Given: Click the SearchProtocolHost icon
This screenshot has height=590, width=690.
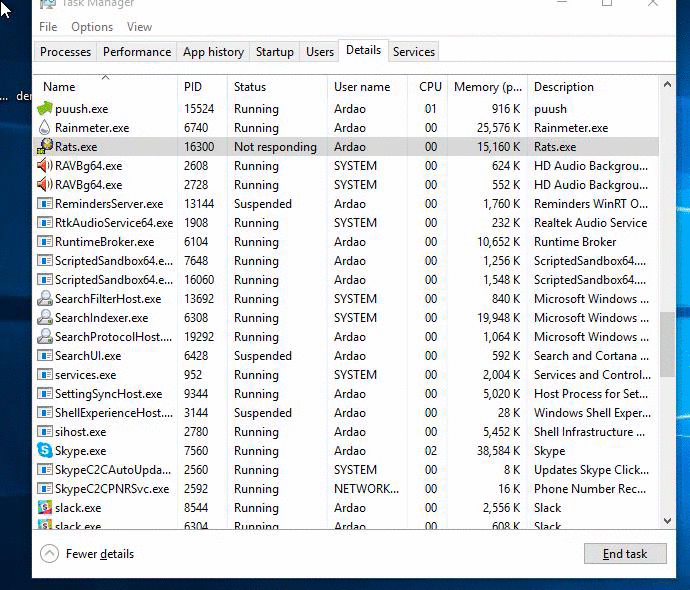Looking at the screenshot, I should (x=44, y=336).
